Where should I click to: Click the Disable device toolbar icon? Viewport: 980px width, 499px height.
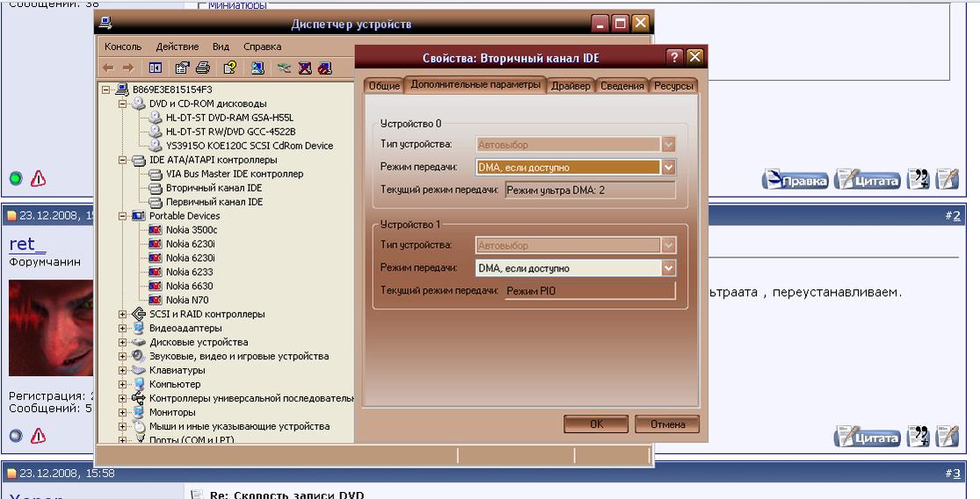[x=325, y=68]
